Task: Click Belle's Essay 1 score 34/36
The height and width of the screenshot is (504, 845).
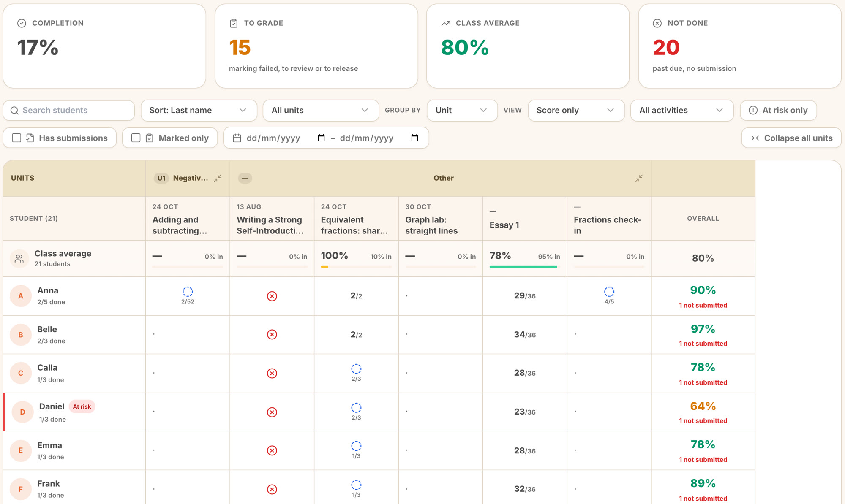Action: [525, 335]
